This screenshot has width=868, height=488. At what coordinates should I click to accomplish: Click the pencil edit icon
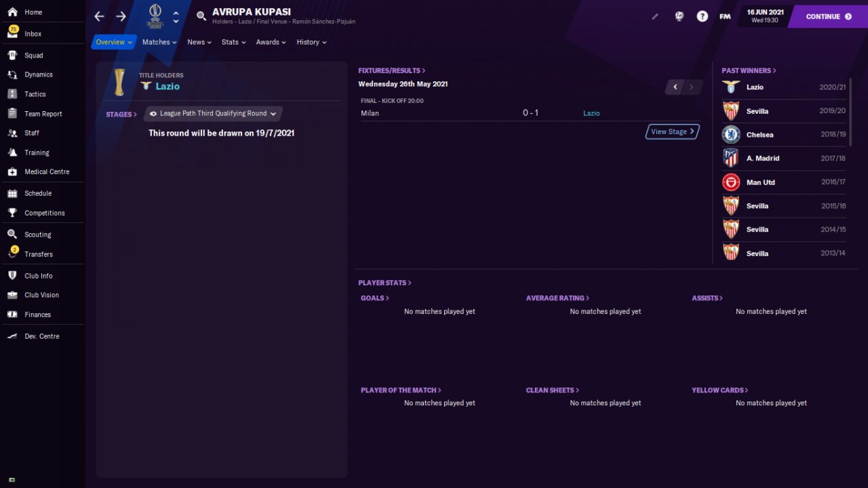pyautogui.click(x=655, y=16)
